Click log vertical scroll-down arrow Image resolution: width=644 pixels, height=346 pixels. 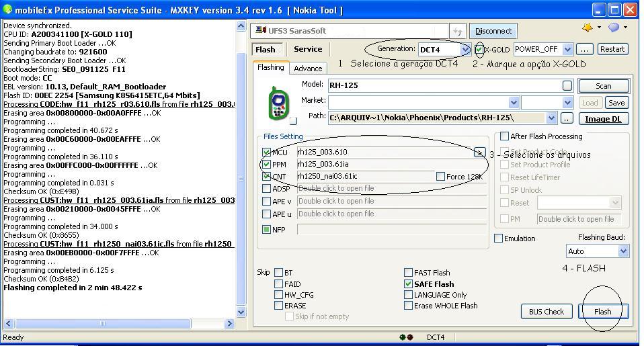click(x=241, y=312)
